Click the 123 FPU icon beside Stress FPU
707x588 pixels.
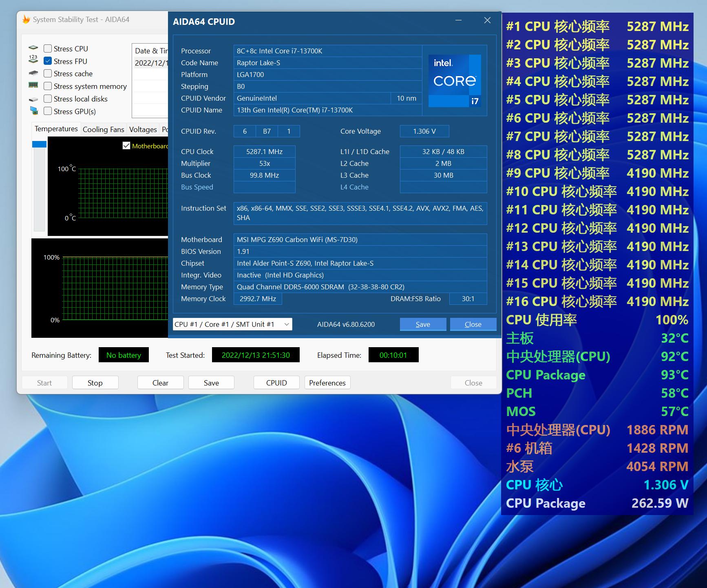[33, 60]
